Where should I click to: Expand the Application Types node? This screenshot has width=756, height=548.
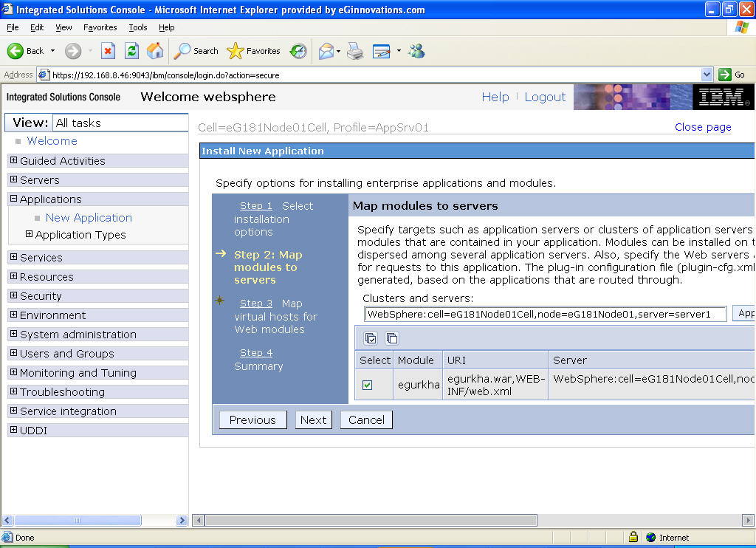tap(29, 234)
